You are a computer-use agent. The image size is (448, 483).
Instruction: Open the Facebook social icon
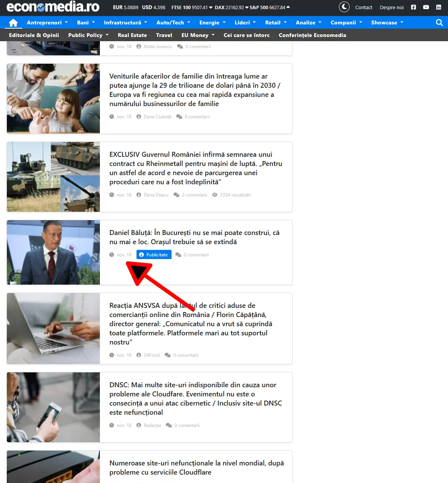point(413,7)
